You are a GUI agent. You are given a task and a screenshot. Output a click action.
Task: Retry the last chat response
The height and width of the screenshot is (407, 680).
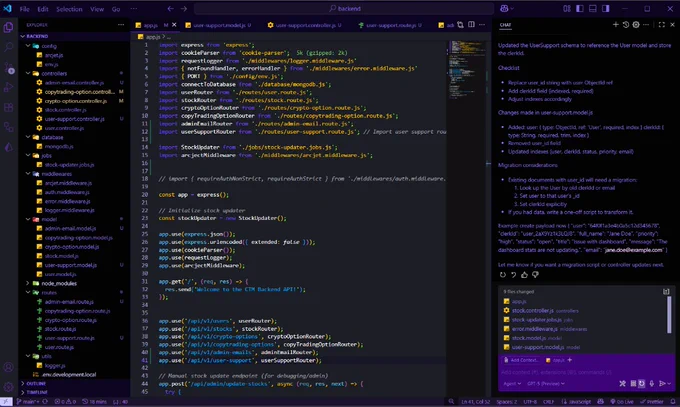tap(503, 275)
